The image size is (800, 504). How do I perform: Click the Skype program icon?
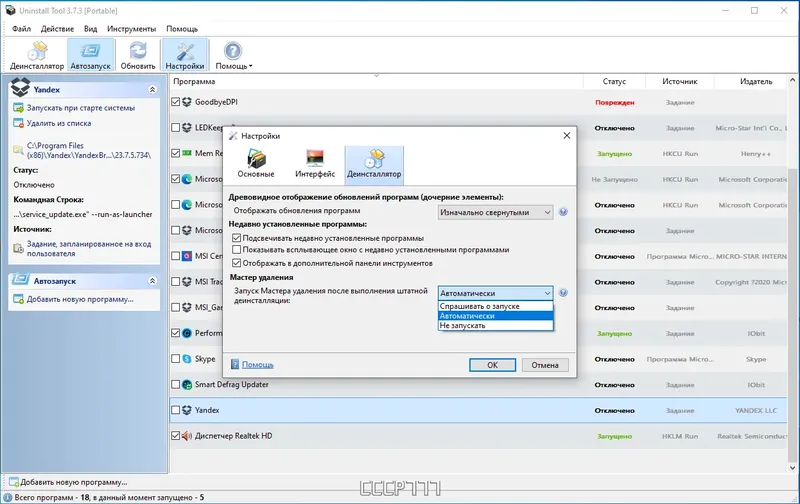tap(187, 359)
